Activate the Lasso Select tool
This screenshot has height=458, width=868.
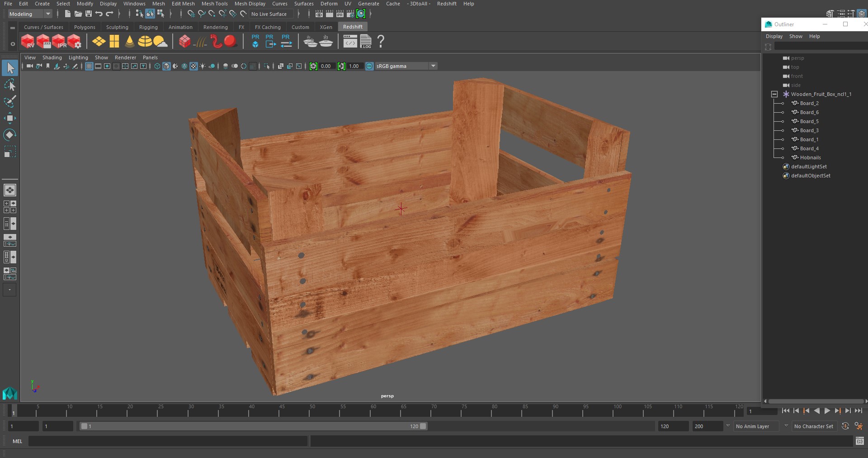[10, 85]
